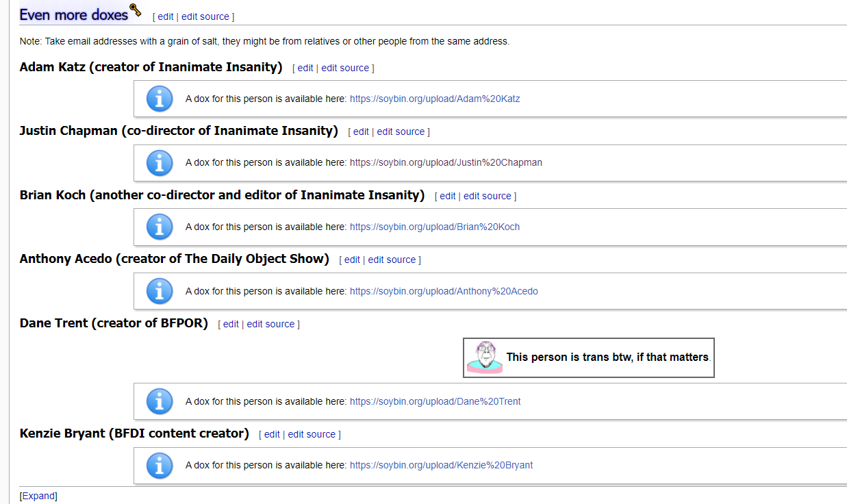Click the key icon beside the main heading
Screen dimensions: 847x504
tap(136, 10)
